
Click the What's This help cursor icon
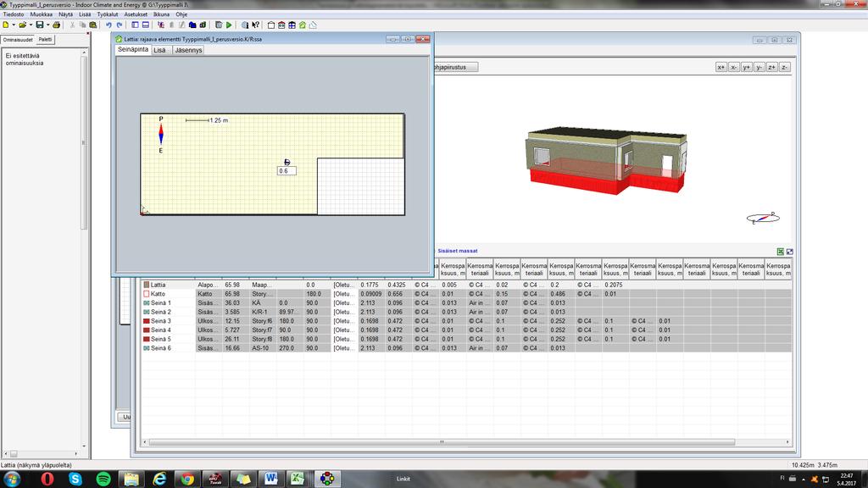[255, 25]
